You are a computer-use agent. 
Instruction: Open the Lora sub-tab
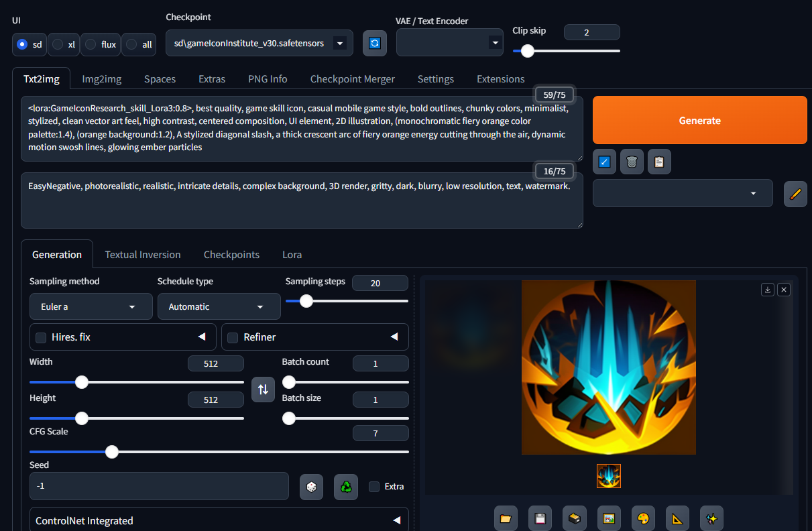[x=292, y=254]
